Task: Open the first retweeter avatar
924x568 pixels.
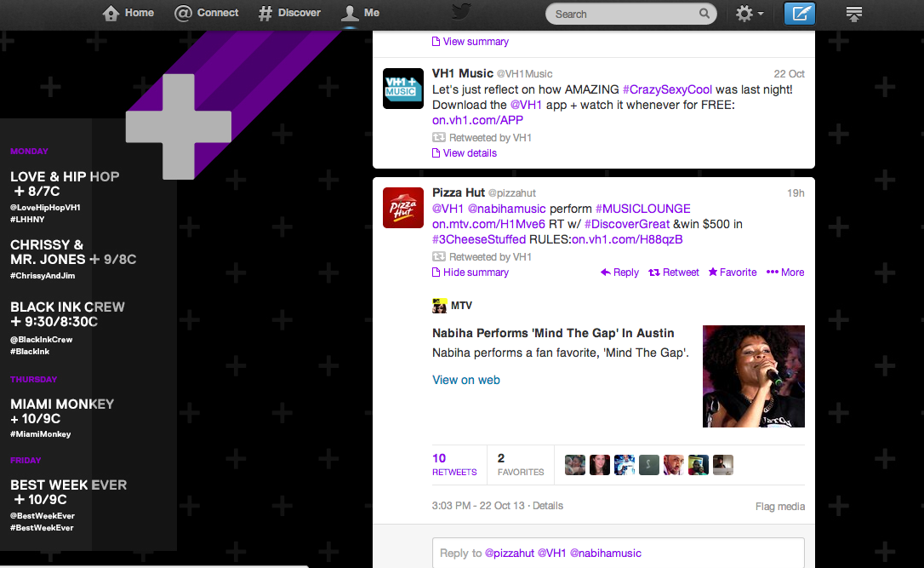Action: tap(575, 465)
